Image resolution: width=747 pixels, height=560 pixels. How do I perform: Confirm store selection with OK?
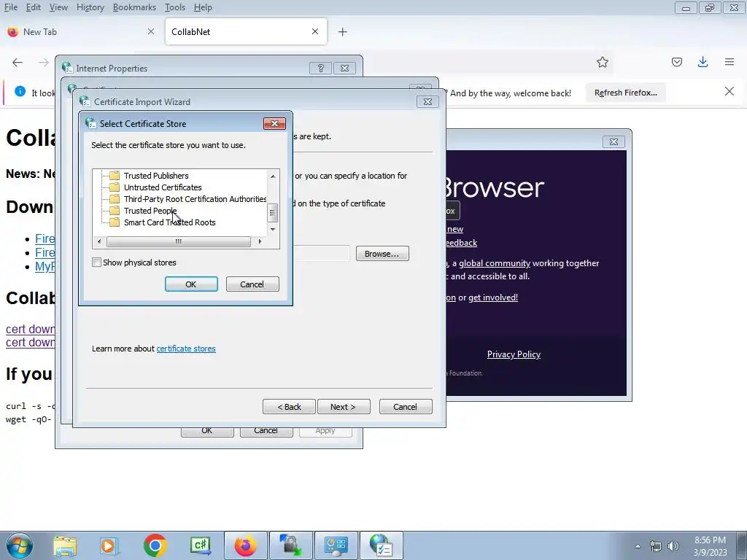pyautogui.click(x=191, y=284)
